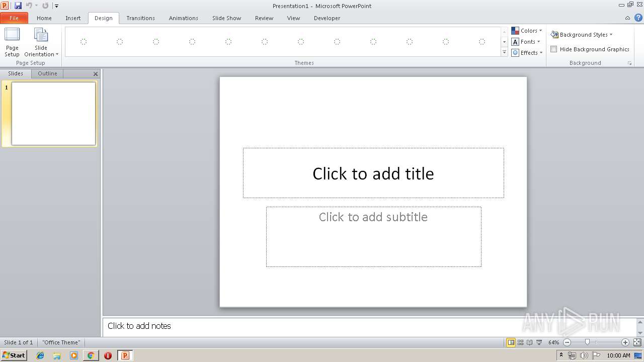Click the "Office Theme" status bar label
The width and height of the screenshot is (644, 362).
click(x=61, y=342)
